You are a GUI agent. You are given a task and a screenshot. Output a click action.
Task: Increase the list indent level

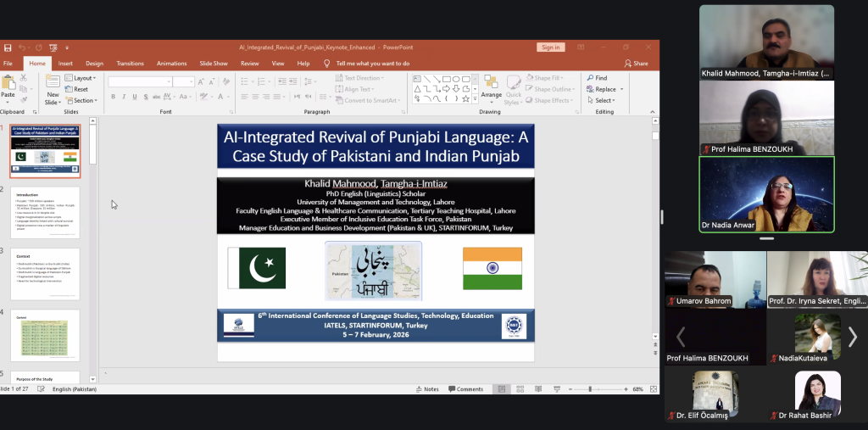[294, 81]
